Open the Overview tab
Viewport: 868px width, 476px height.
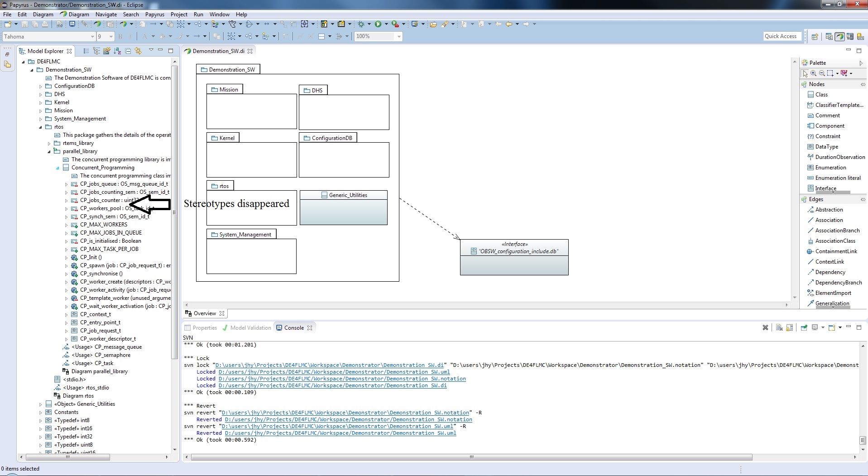[x=205, y=313]
